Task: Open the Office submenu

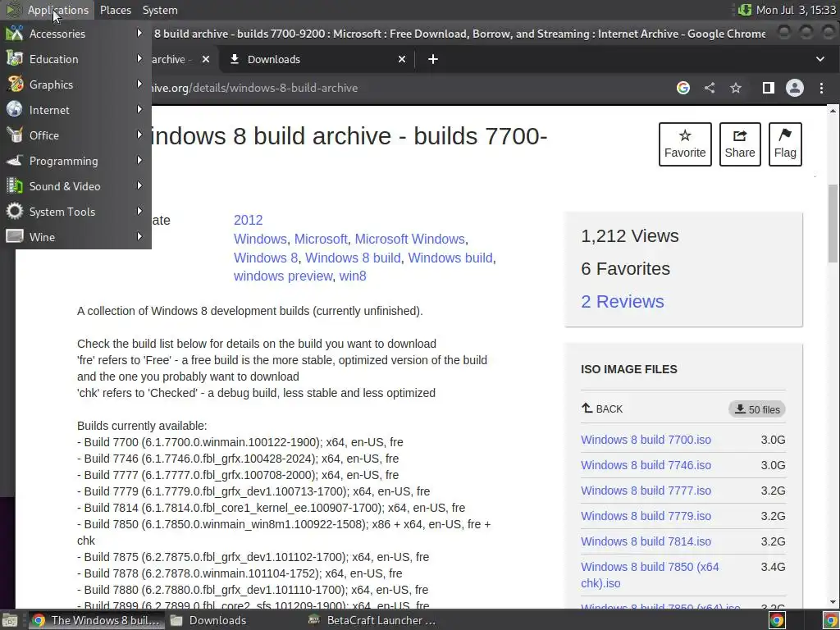Action: [75, 135]
